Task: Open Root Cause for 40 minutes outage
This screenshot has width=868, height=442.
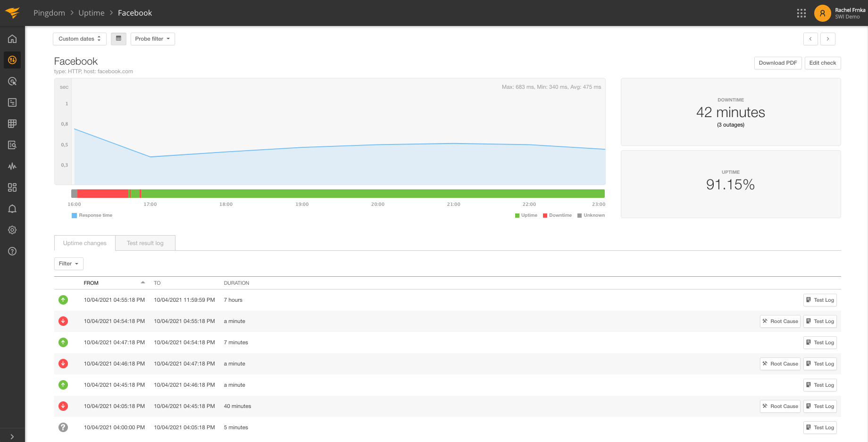Action: [x=780, y=406]
